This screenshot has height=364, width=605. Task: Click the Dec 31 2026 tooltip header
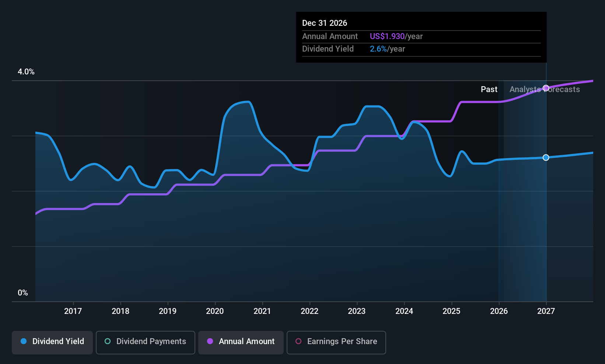pos(325,23)
